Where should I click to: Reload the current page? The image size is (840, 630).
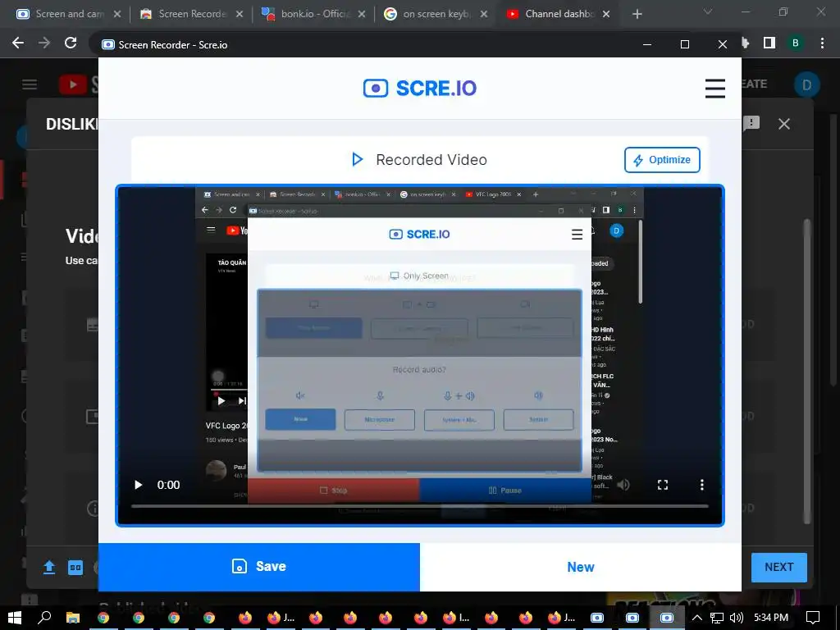71,43
